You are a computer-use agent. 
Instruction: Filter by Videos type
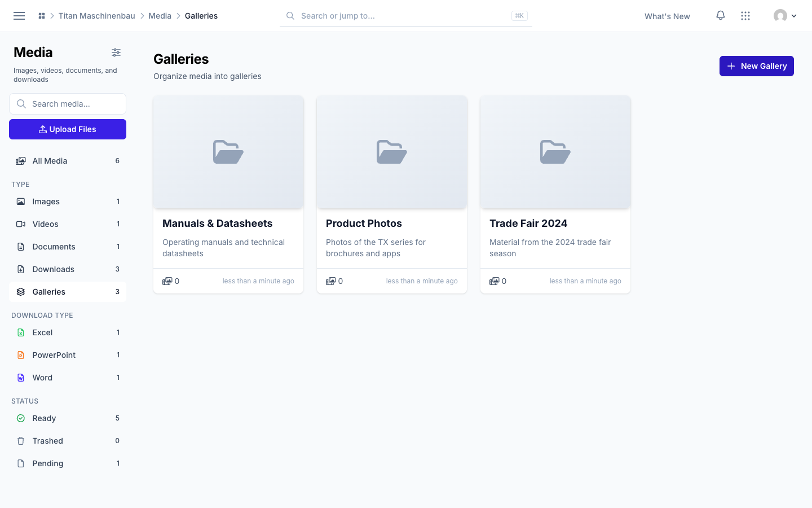tap(68, 224)
